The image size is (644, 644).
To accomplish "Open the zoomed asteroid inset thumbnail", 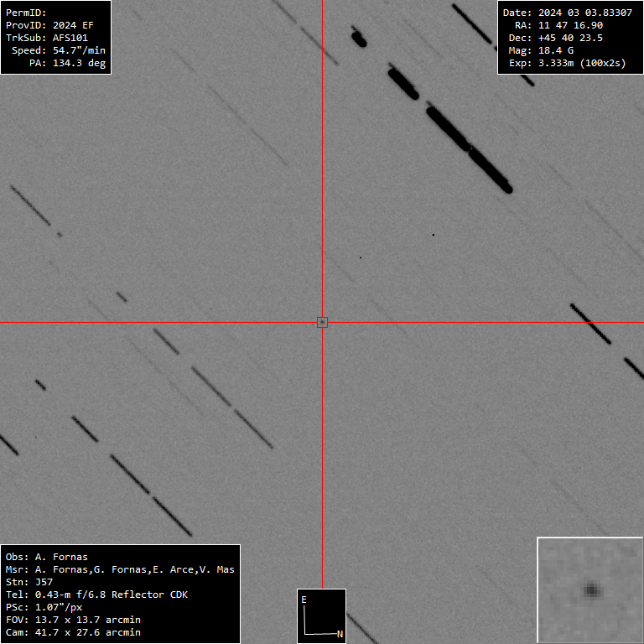I will pyautogui.click(x=589, y=589).
